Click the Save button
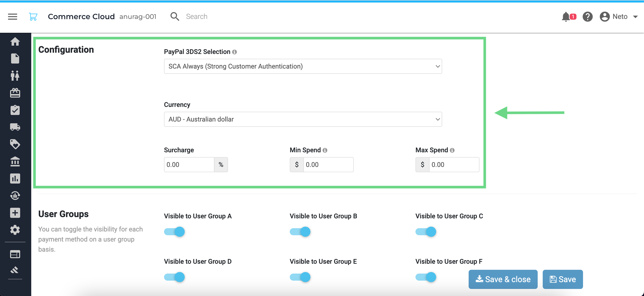 (x=563, y=279)
